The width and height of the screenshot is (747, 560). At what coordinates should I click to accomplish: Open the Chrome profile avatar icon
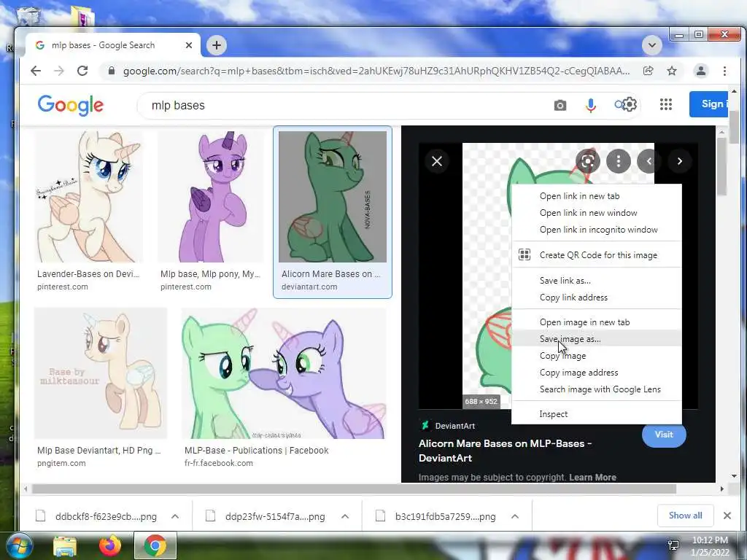701,71
